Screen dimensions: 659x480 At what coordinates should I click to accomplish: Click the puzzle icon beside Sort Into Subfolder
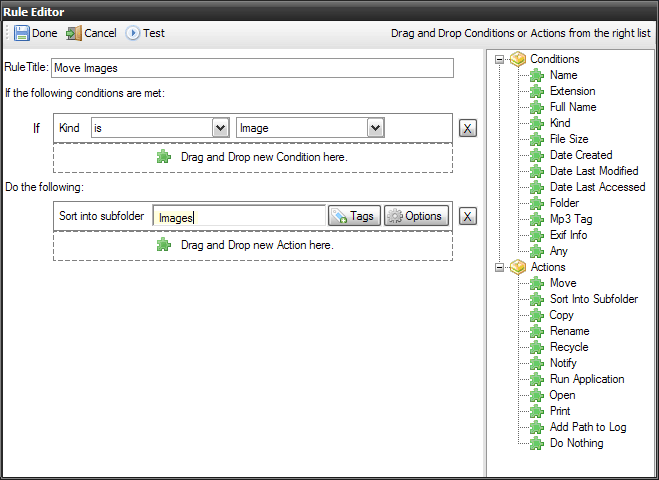(537, 299)
